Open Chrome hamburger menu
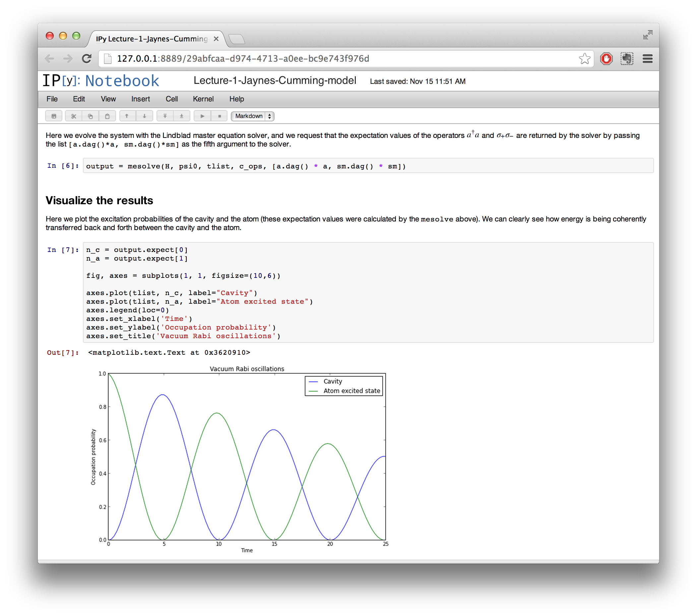 [x=647, y=59]
